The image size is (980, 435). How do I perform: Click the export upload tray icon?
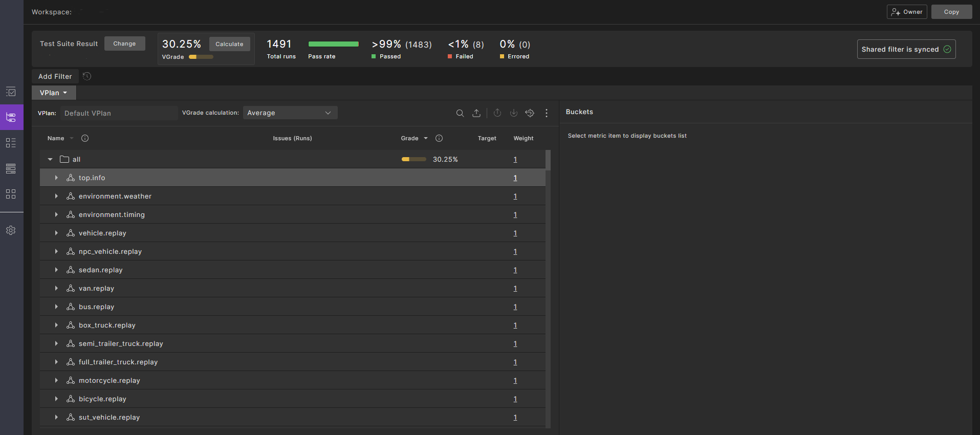pos(476,113)
